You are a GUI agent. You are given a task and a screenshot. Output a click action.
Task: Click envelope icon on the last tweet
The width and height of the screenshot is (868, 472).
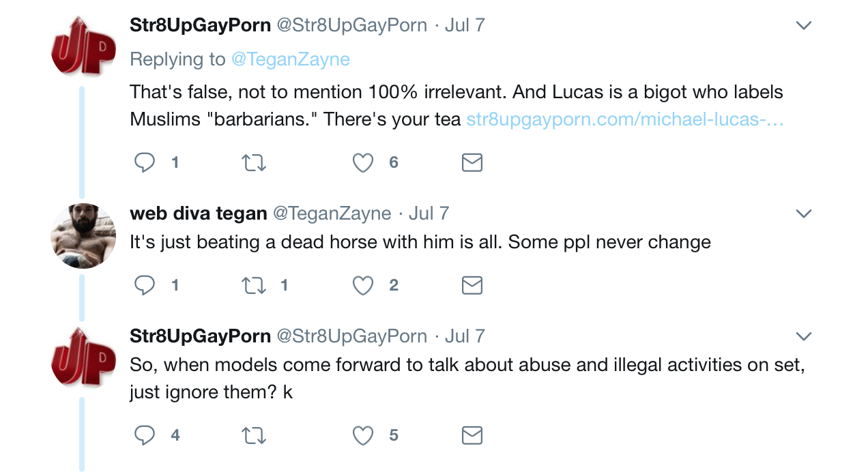point(472,435)
